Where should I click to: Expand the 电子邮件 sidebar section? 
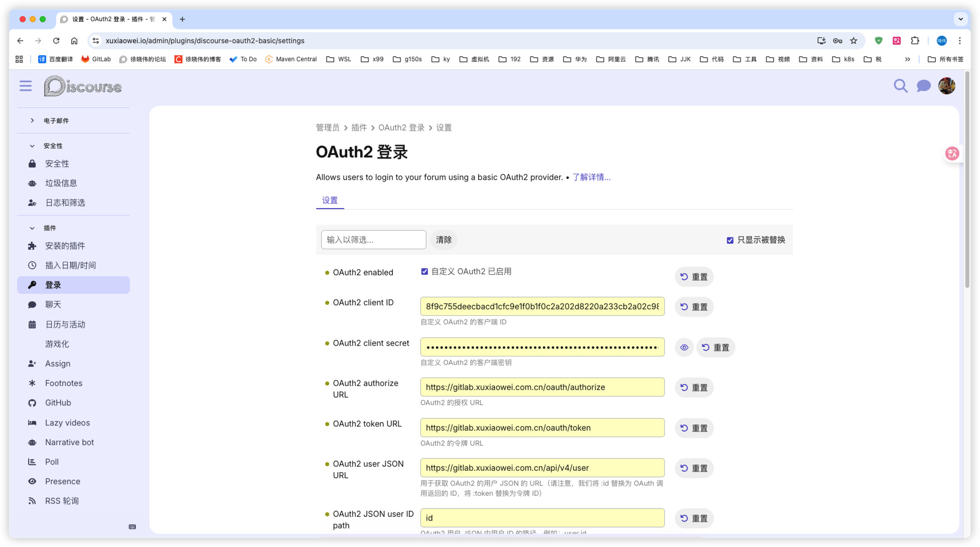[x=56, y=121]
